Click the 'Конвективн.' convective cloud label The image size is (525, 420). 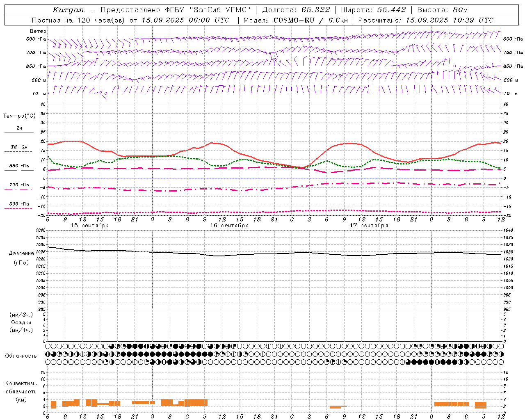click(x=21, y=383)
